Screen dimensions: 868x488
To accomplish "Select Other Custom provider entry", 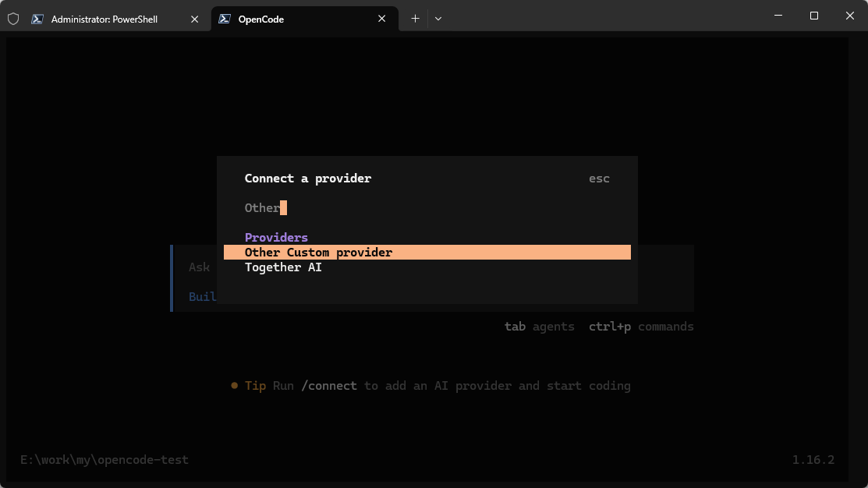I will [x=427, y=253].
